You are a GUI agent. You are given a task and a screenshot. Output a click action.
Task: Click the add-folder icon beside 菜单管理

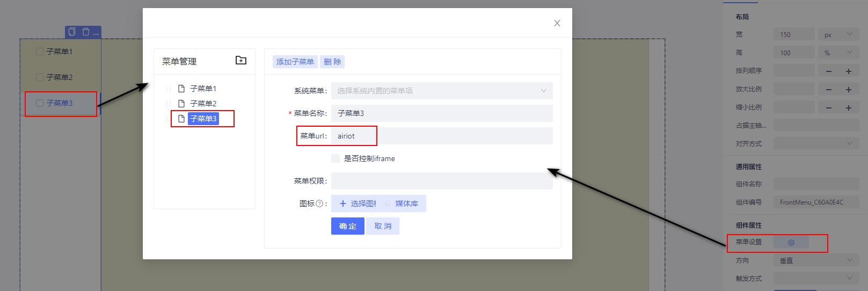tap(241, 61)
